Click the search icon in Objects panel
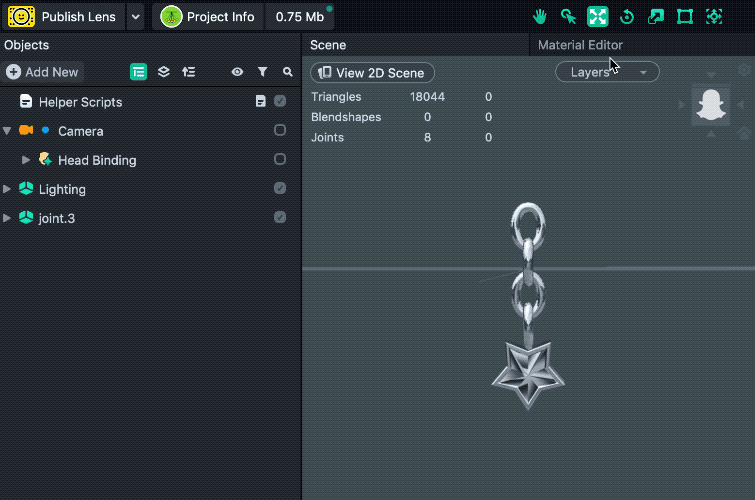 (x=288, y=72)
